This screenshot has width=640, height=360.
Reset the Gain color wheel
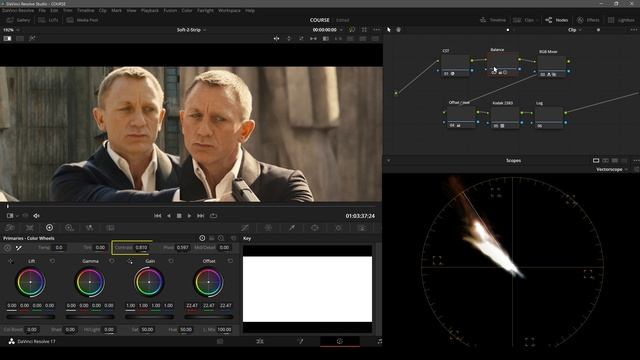tap(171, 261)
